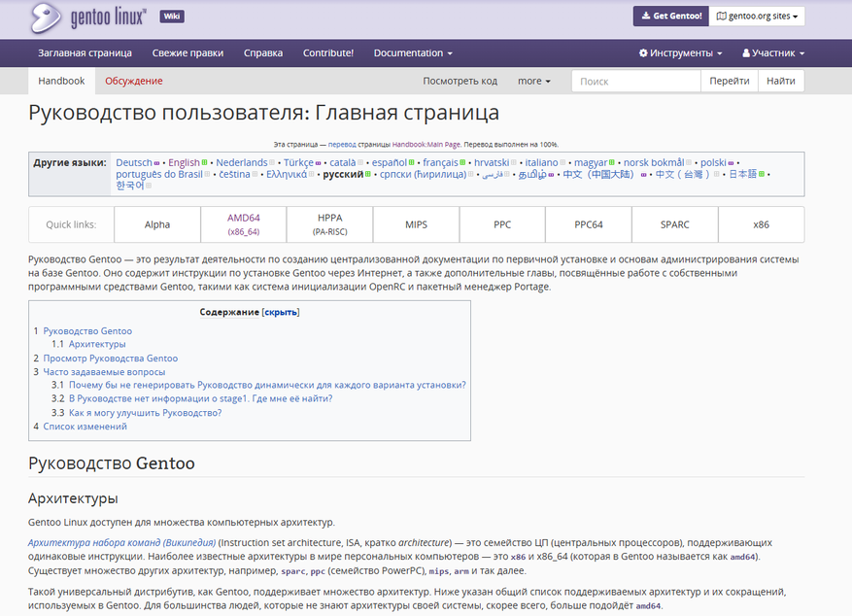Open the gentoo.org sites dropdown
Image resolution: width=852 pixels, height=616 pixels.
pos(757,17)
